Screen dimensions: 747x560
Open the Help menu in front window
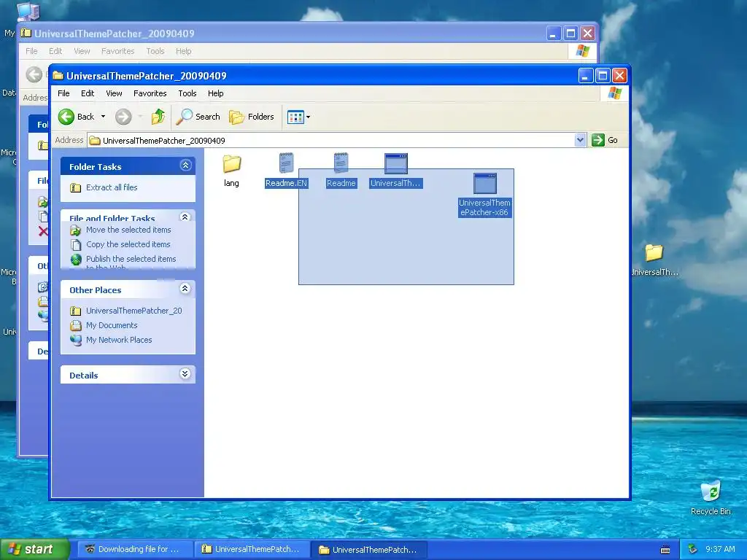coord(215,93)
